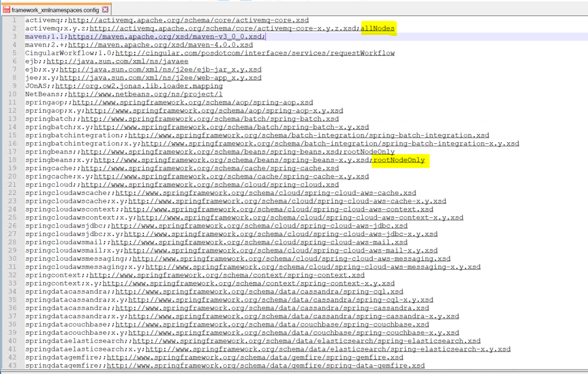This screenshot has height=374, width=588.
Task: Open the java.sun.com javaee link
Action: [117, 61]
